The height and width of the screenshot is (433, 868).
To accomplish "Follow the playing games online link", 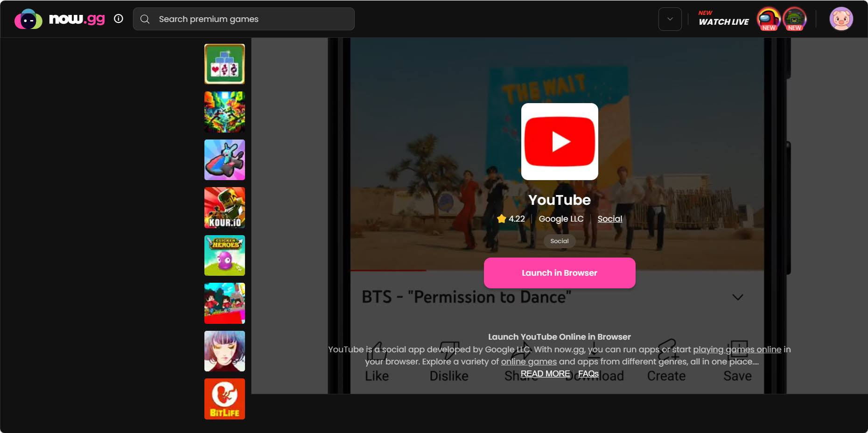I will [x=737, y=349].
